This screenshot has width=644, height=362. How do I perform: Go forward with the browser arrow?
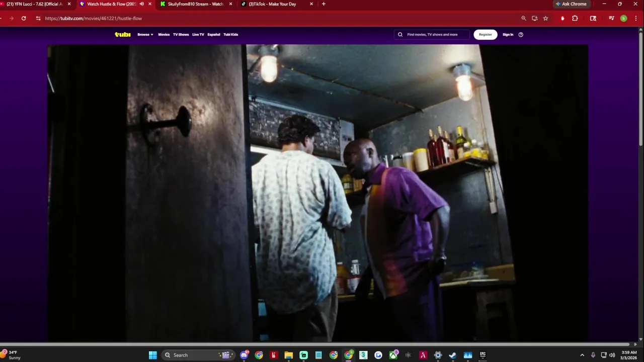pyautogui.click(x=11, y=18)
